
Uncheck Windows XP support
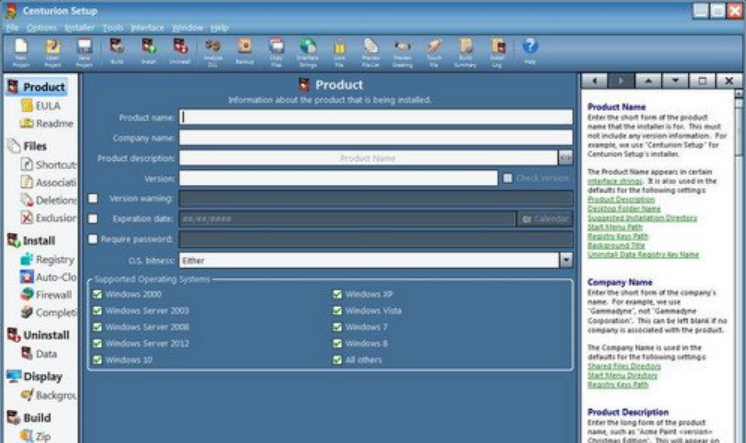[337, 294]
